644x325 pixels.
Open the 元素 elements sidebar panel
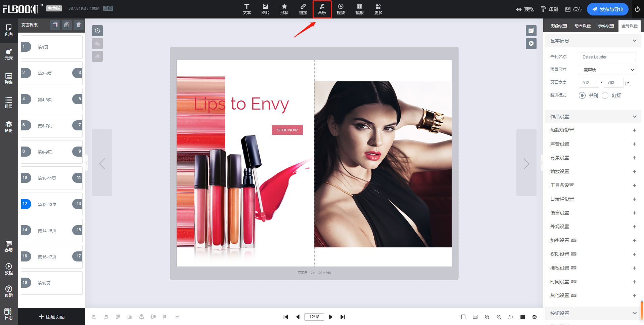(x=9, y=54)
